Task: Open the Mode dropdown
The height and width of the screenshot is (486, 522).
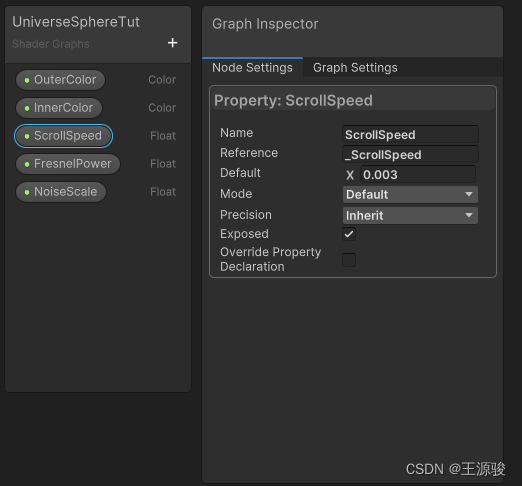Action: pos(410,195)
